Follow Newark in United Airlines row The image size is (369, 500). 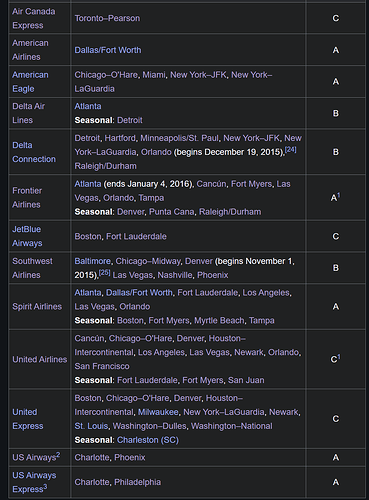click(249, 352)
